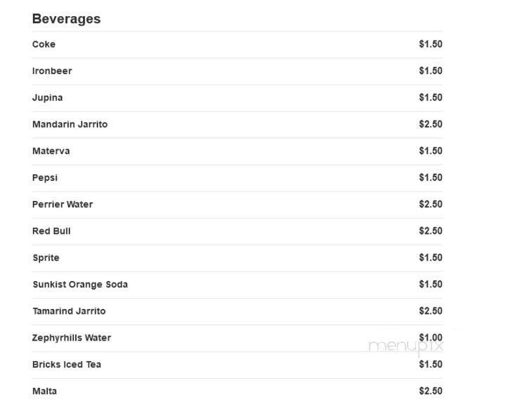Click the $1.00 price for Zephyrhills Water
532x404 pixels.
click(430, 337)
